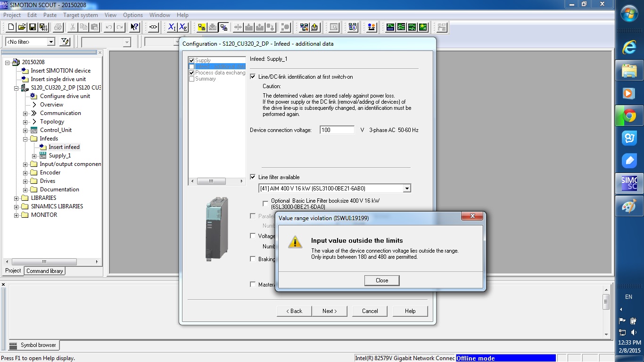Expand the Supply_1 tree node
Viewport: 644px width, 362px height.
pyautogui.click(x=34, y=156)
